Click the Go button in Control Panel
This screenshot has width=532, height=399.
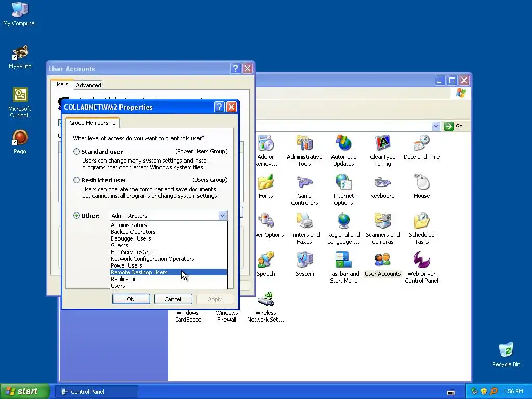click(454, 126)
